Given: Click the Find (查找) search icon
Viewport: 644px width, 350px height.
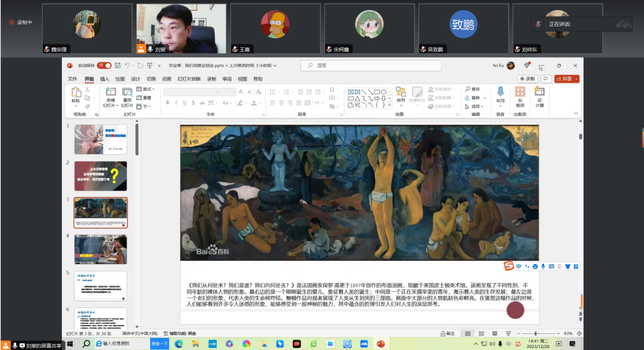Looking at the screenshot, I should tap(472, 89).
